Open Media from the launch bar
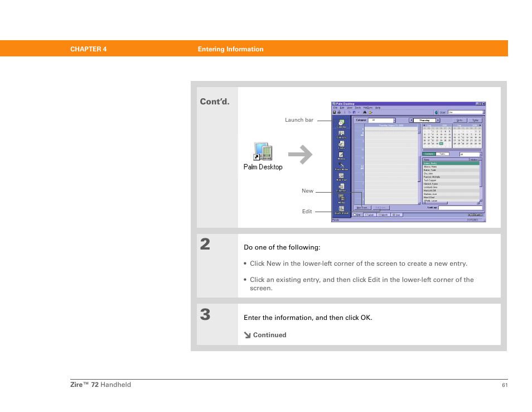 click(x=341, y=199)
